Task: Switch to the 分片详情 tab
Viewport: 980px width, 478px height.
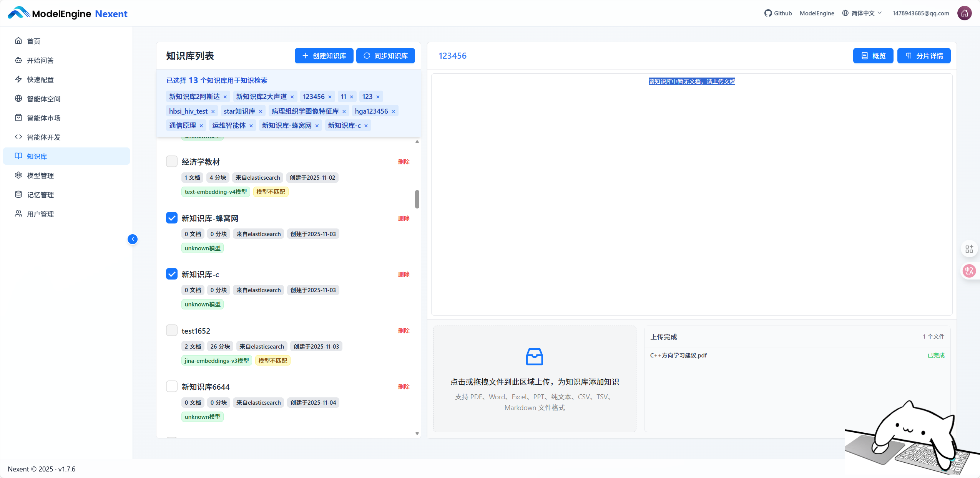Action: [x=924, y=55]
